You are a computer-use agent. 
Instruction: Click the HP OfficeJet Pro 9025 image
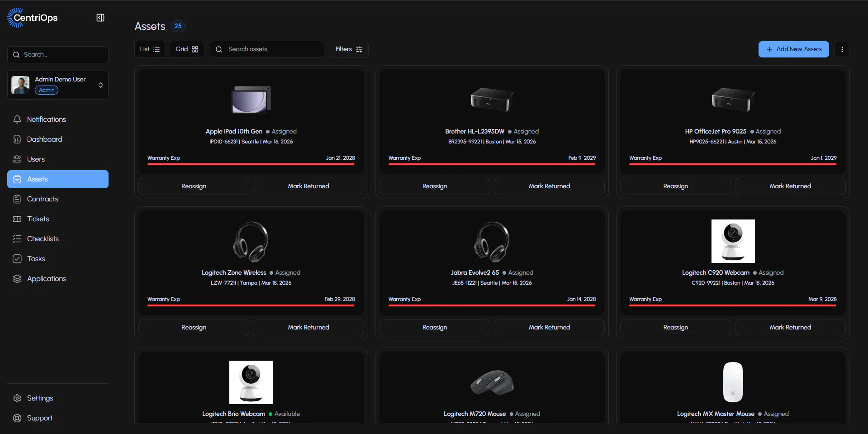point(733,100)
